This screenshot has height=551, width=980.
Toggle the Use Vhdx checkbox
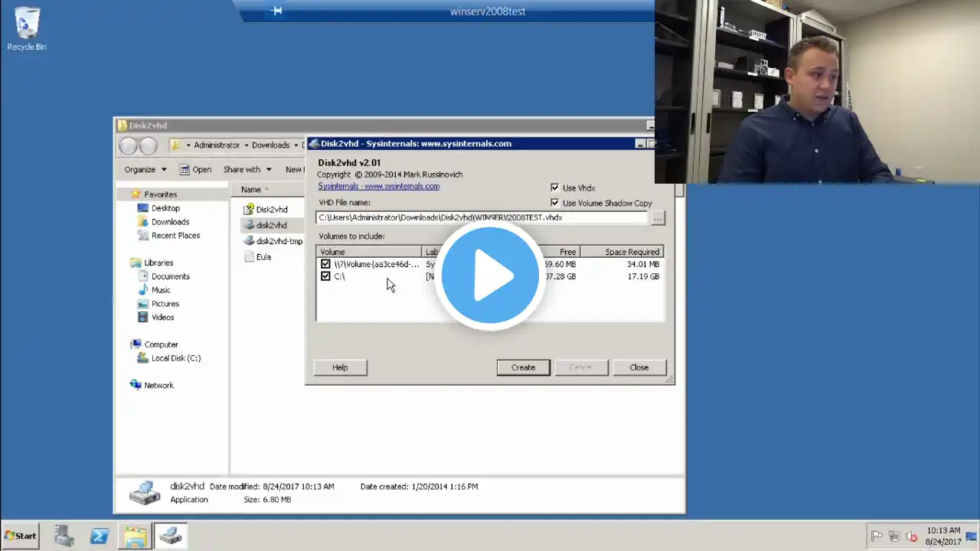pos(555,187)
